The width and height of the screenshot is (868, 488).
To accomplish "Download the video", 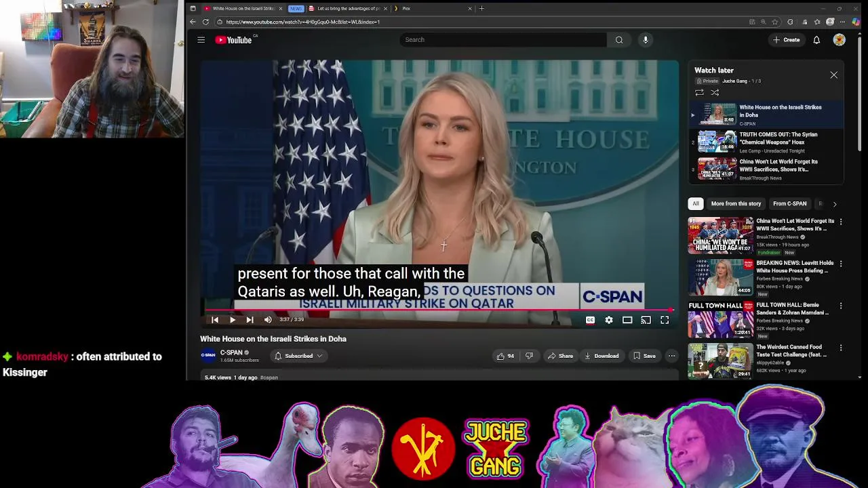I will (x=601, y=356).
